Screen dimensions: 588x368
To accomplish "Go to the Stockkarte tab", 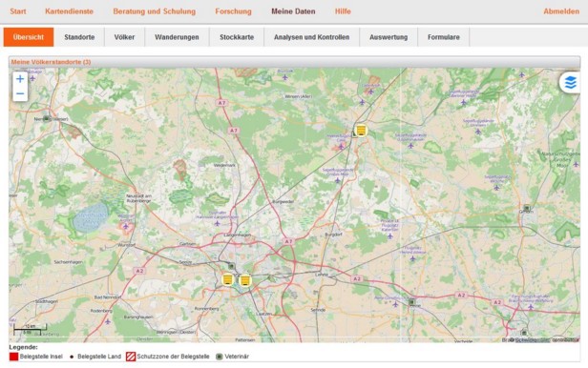I will coord(237,37).
